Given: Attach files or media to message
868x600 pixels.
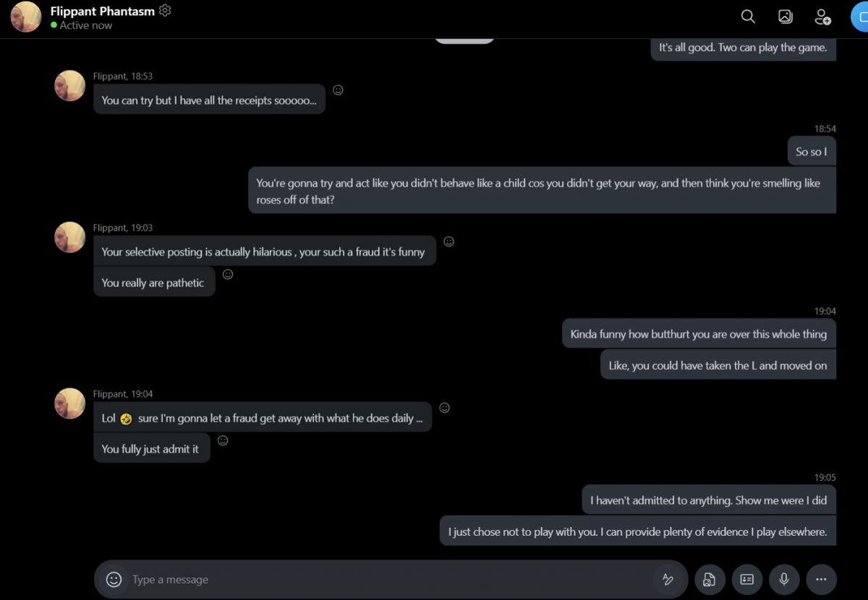Looking at the screenshot, I should tap(710, 579).
